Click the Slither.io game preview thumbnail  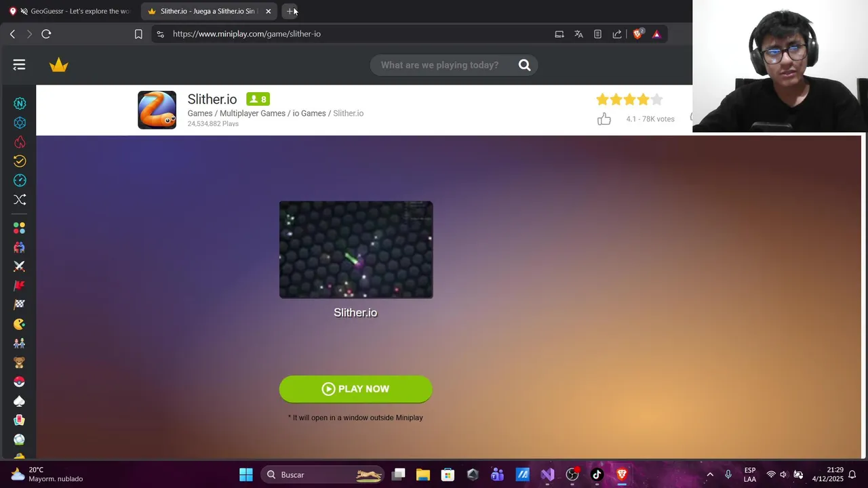(356, 249)
